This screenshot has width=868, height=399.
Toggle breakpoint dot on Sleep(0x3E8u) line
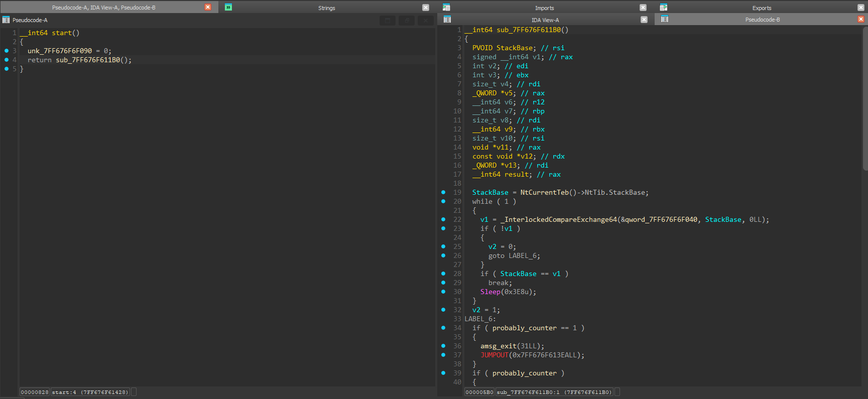click(x=443, y=292)
